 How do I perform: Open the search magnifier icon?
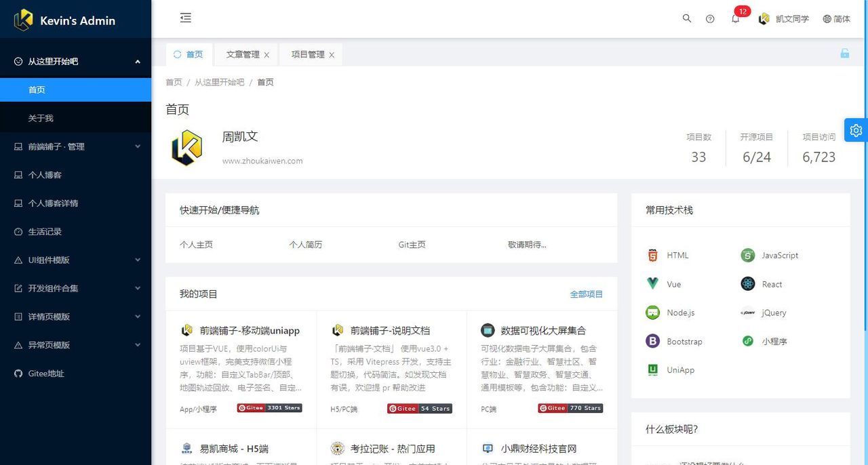coord(686,18)
